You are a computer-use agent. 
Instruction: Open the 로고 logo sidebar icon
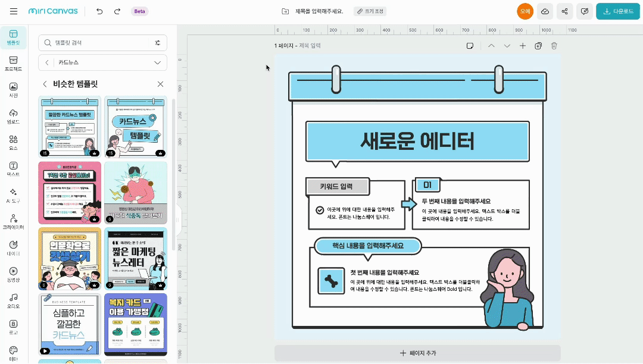click(14, 327)
